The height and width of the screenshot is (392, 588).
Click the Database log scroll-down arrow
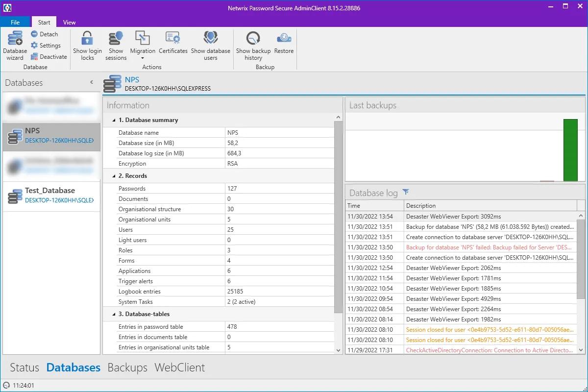(581, 350)
